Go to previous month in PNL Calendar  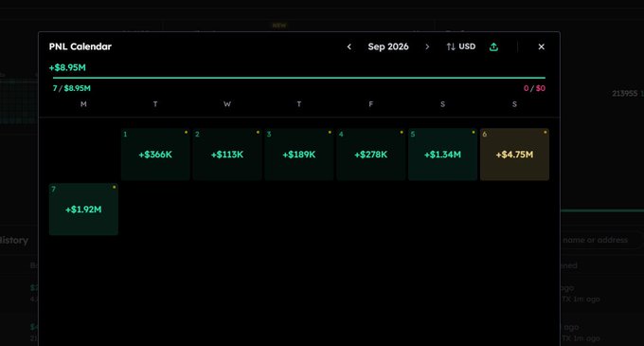349,46
